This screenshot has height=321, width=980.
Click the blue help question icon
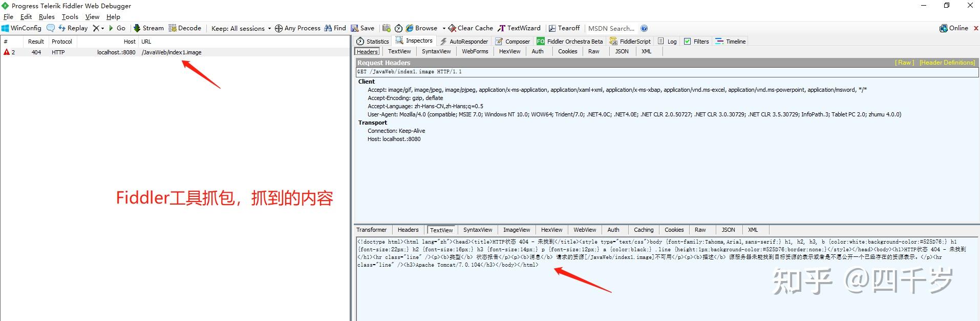point(644,28)
